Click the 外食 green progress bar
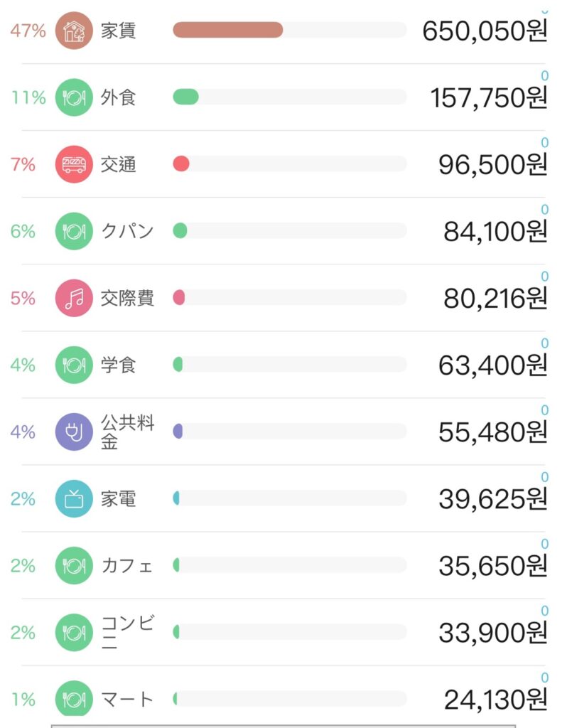Viewport: 567px width, 728px height. 289,97
